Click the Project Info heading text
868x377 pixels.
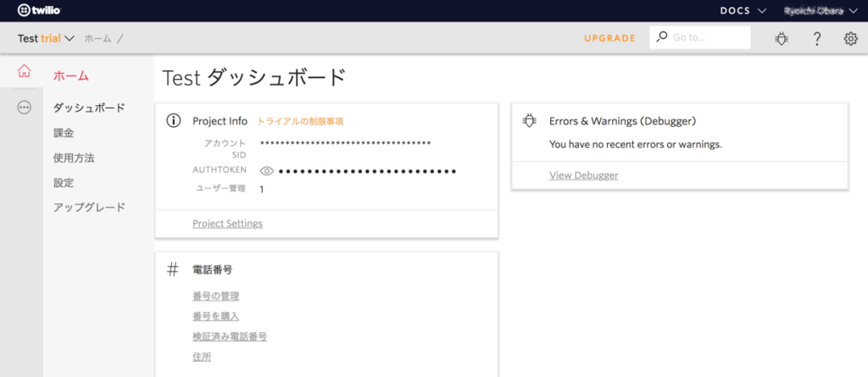tap(220, 120)
